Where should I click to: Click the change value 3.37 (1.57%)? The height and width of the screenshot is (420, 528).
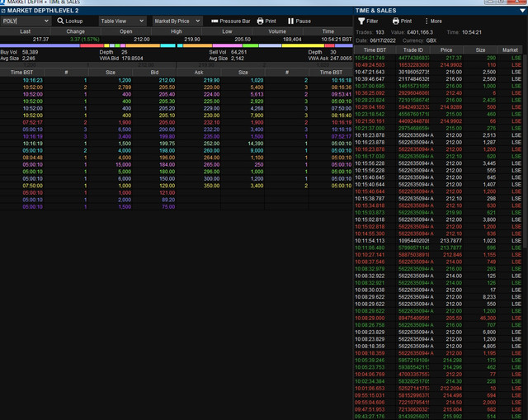(84, 40)
